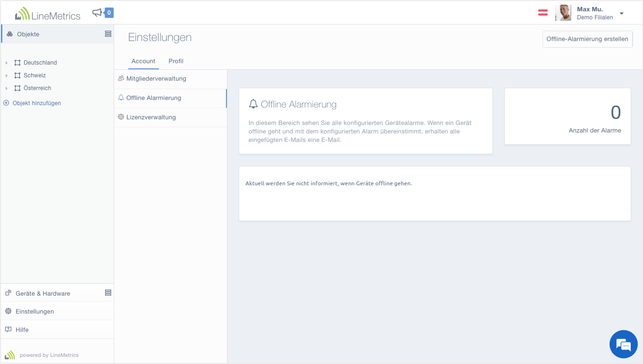The image size is (643, 364).
Task: Click the notification count badge showing 0
Action: tap(109, 13)
